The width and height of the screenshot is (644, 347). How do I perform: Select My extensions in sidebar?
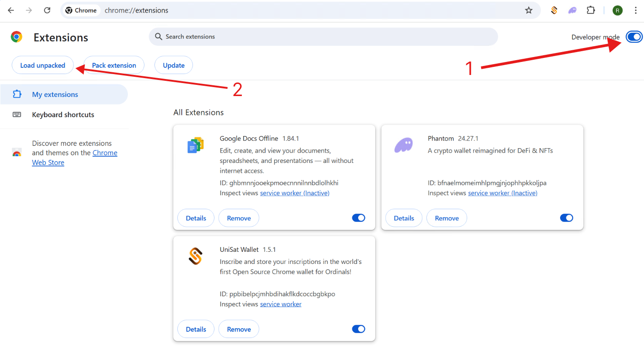(x=55, y=94)
